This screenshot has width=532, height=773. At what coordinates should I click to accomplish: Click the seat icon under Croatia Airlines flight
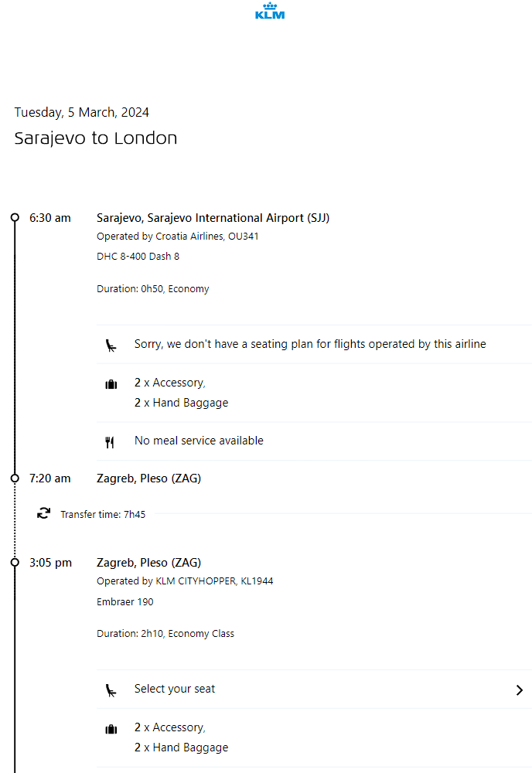pyautogui.click(x=111, y=345)
